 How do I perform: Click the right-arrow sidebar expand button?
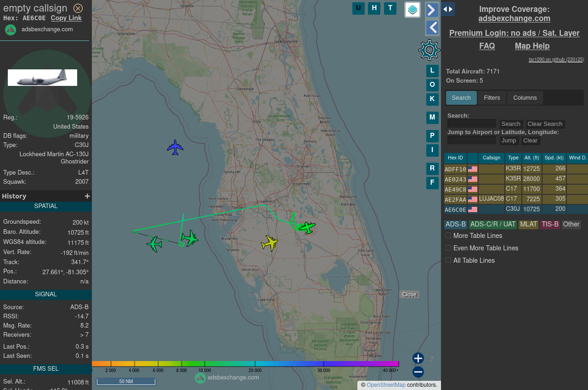pos(432,10)
